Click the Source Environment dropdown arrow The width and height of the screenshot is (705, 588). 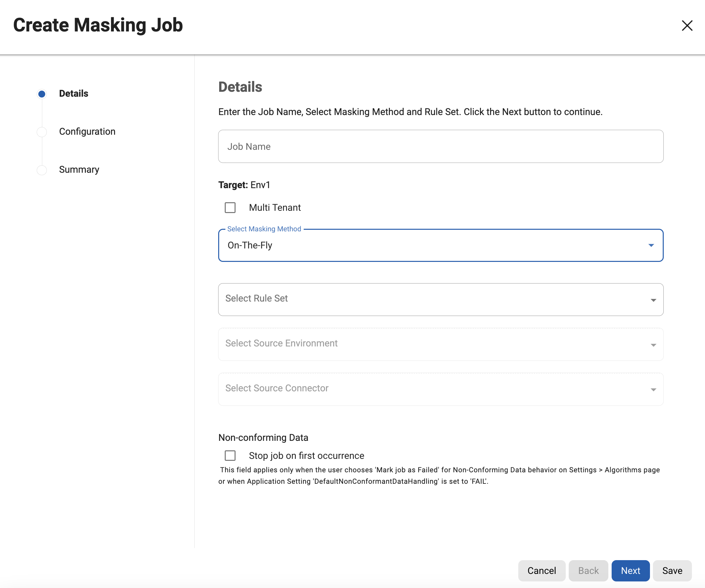pos(653,345)
